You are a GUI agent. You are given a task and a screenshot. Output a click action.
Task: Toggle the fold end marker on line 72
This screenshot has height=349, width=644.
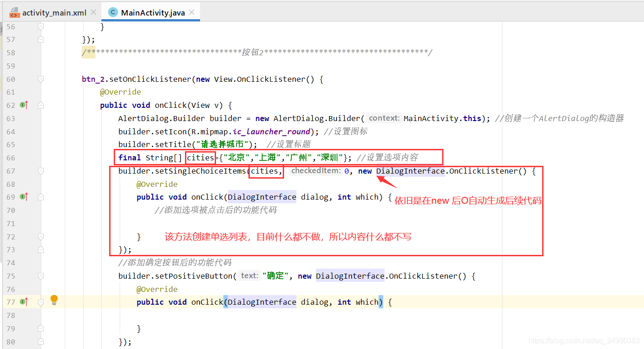[x=41, y=237]
